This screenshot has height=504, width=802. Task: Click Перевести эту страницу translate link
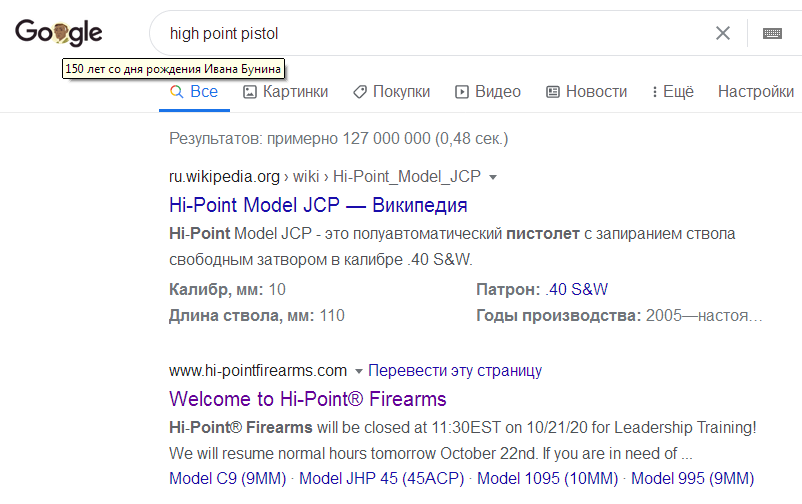(455, 370)
